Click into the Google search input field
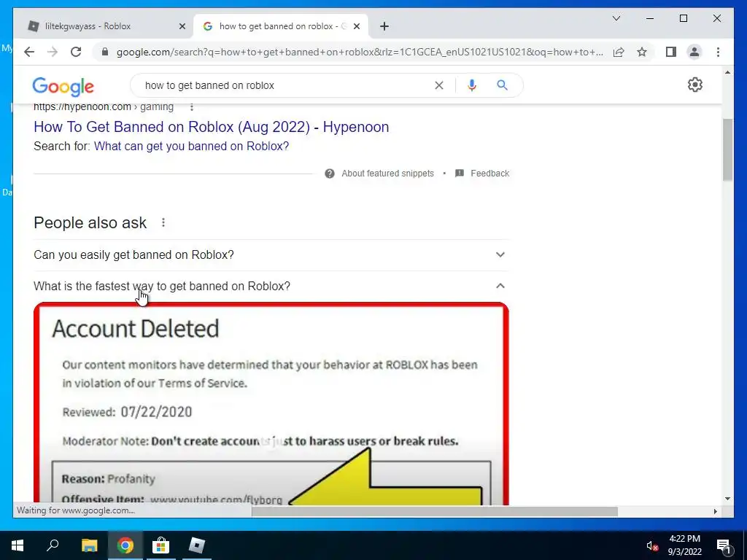The width and height of the screenshot is (747, 560). 286,85
